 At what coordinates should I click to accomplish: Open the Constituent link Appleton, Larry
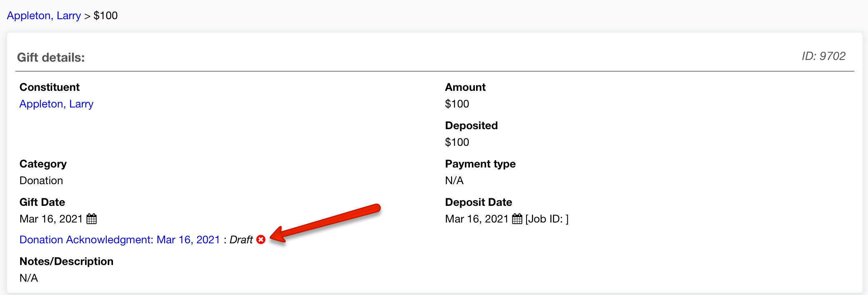click(x=56, y=104)
